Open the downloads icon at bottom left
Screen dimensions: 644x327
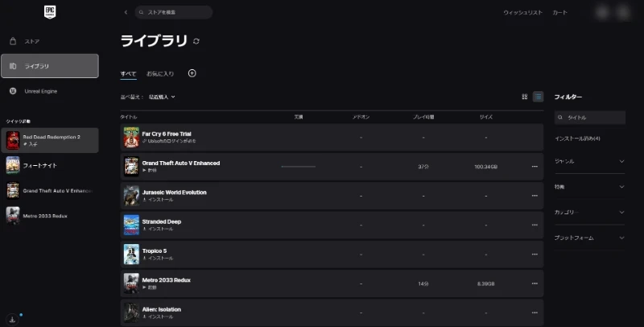point(13,319)
